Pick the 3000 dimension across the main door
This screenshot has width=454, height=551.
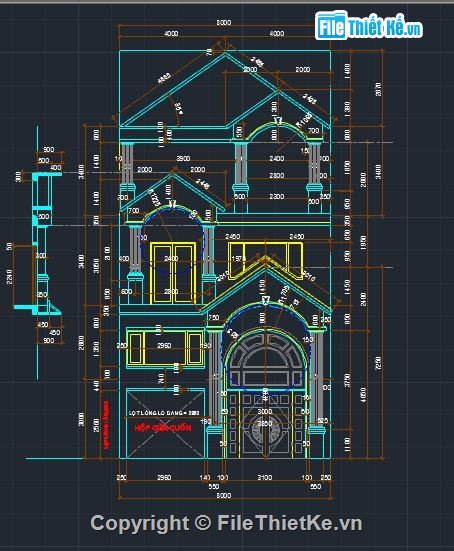pos(265,411)
